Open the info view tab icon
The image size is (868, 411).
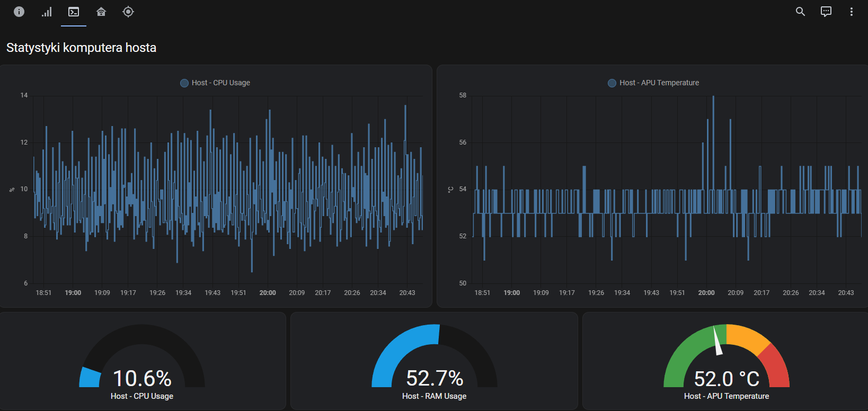tap(19, 12)
